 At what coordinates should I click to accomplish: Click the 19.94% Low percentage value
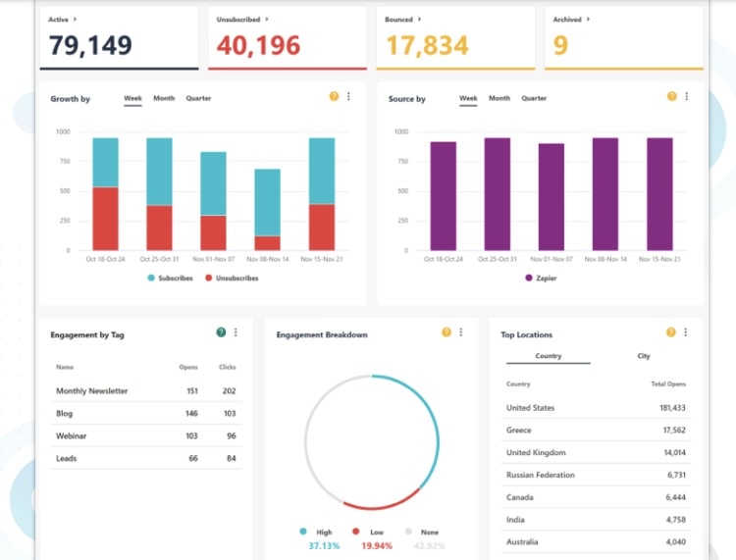coord(377,546)
